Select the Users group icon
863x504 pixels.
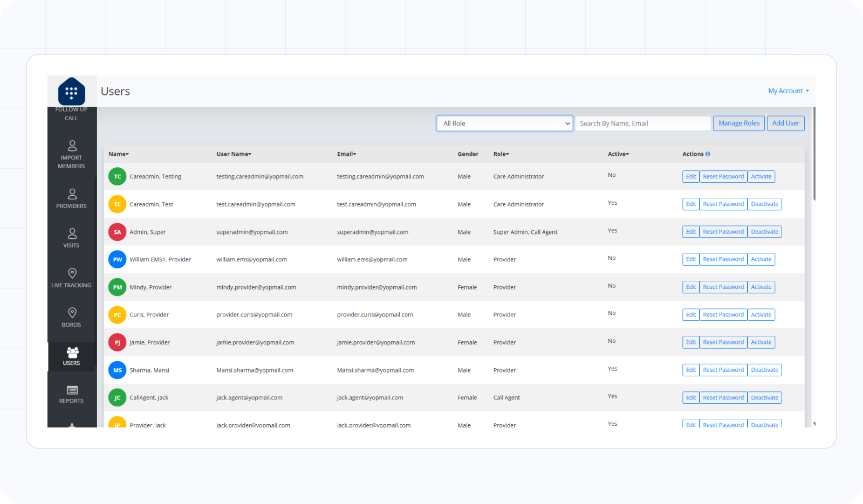pyautogui.click(x=72, y=353)
